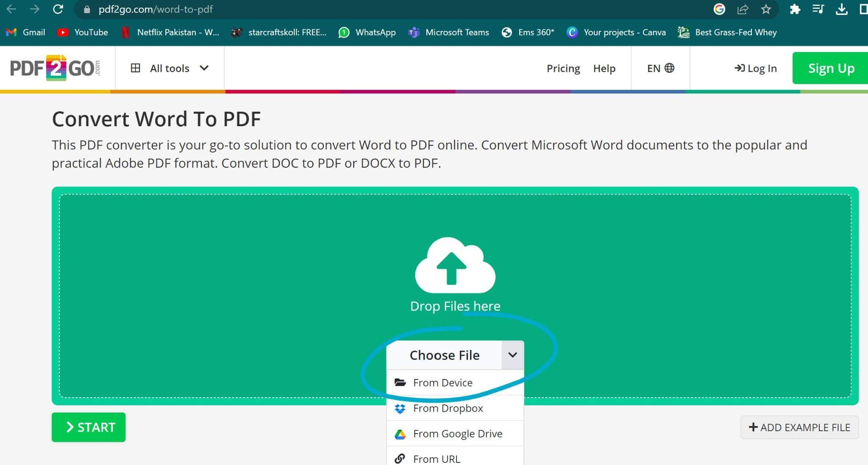Expand the Choose File dropdown arrow
Viewport: 868px width, 465px height.
[x=512, y=355]
